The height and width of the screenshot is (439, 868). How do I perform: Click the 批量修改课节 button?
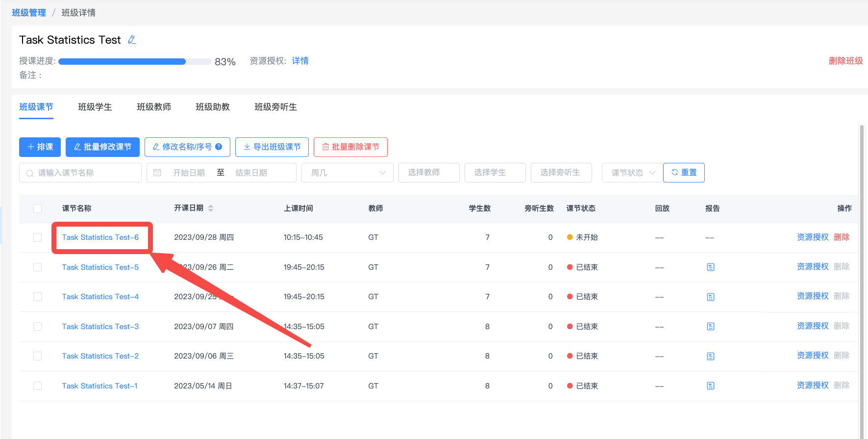[102, 147]
